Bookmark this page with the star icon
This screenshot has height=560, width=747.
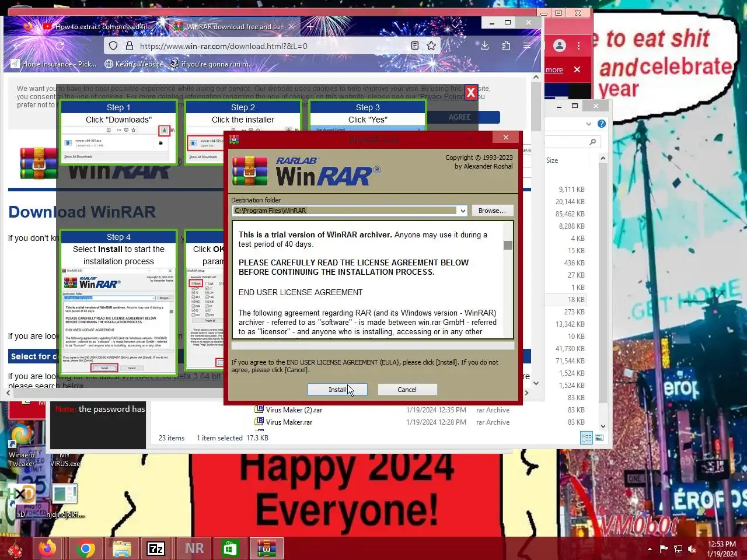coord(431,45)
